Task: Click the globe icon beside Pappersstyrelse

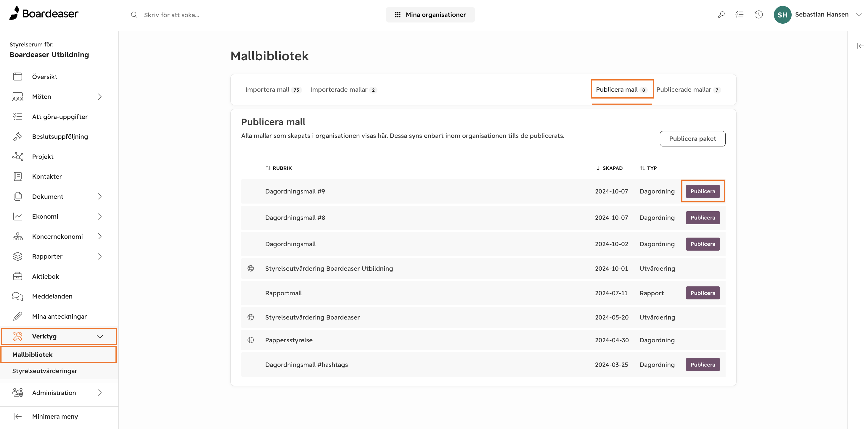Action: point(251,340)
